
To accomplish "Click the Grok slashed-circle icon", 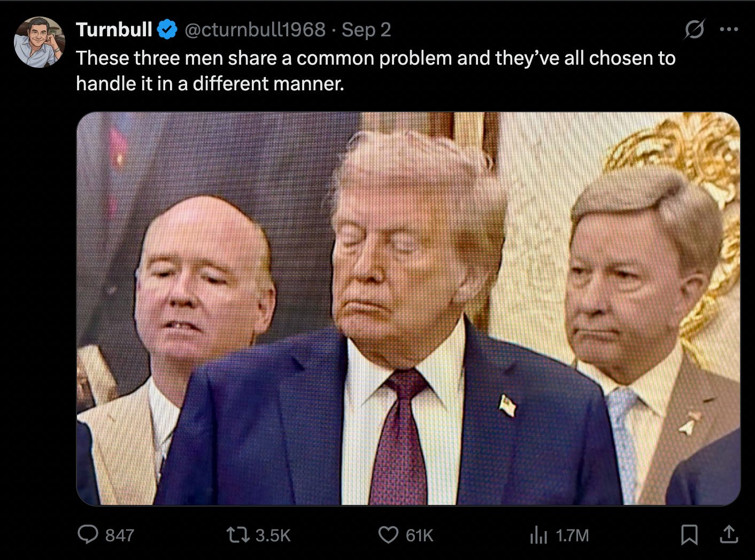I will [x=694, y=29].
